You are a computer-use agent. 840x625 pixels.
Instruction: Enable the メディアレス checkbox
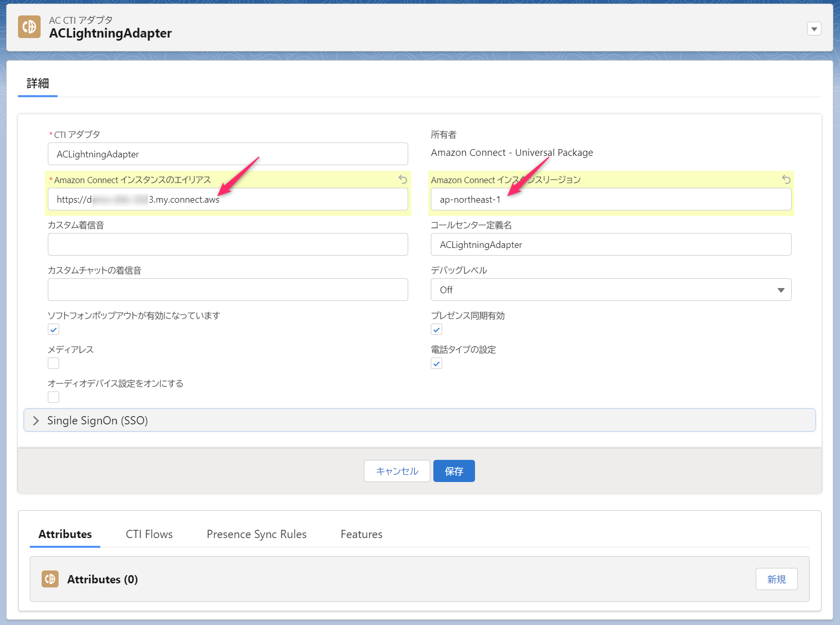coord(53,363)
